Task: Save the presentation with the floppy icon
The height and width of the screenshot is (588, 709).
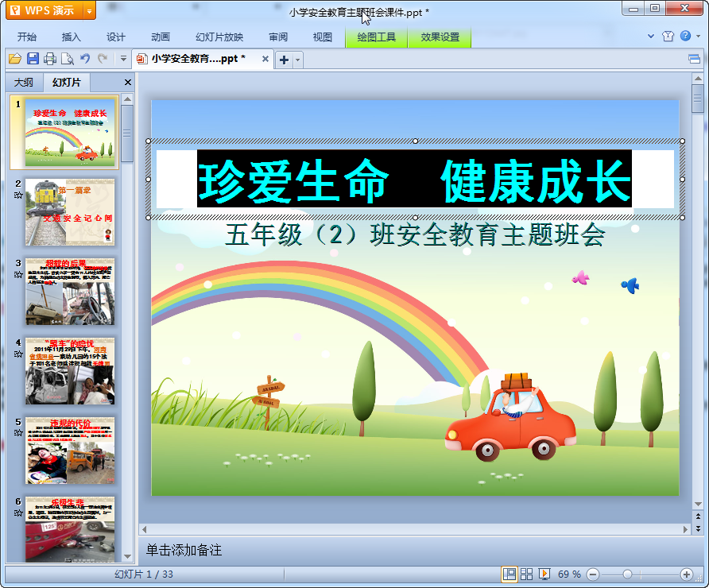Action: coord(33,58)
